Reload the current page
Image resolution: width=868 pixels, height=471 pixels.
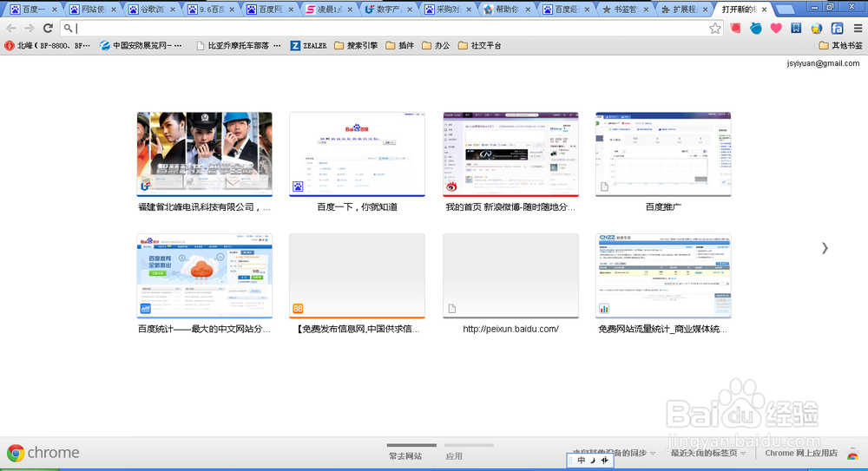(x=48, y=28)
